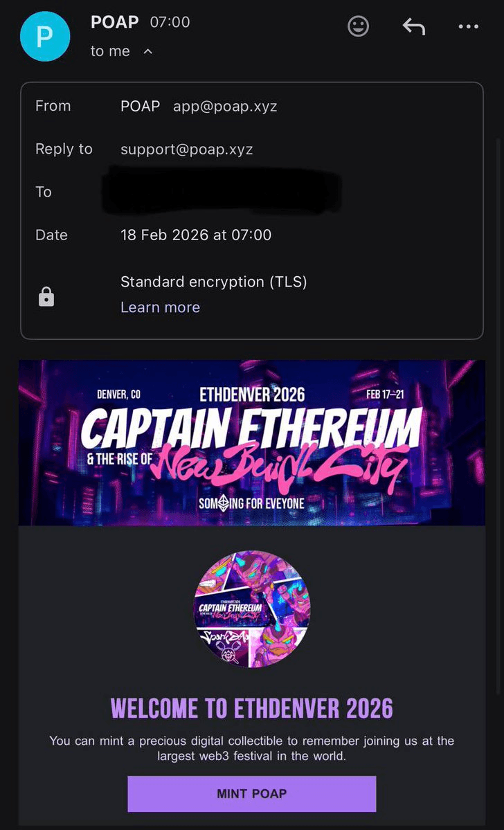
Task: Click the POAP sender name in header
Action: tap(114, 22)
